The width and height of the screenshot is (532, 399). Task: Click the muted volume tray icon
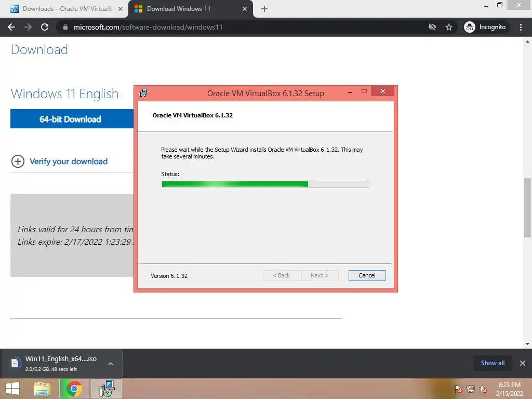(483, 389)
